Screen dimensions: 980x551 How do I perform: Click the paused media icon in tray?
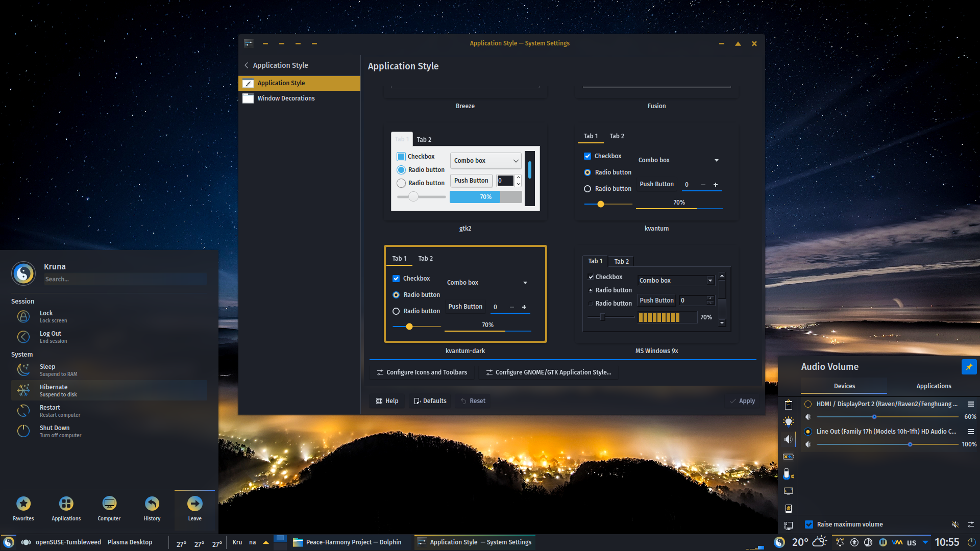point(883,542)
